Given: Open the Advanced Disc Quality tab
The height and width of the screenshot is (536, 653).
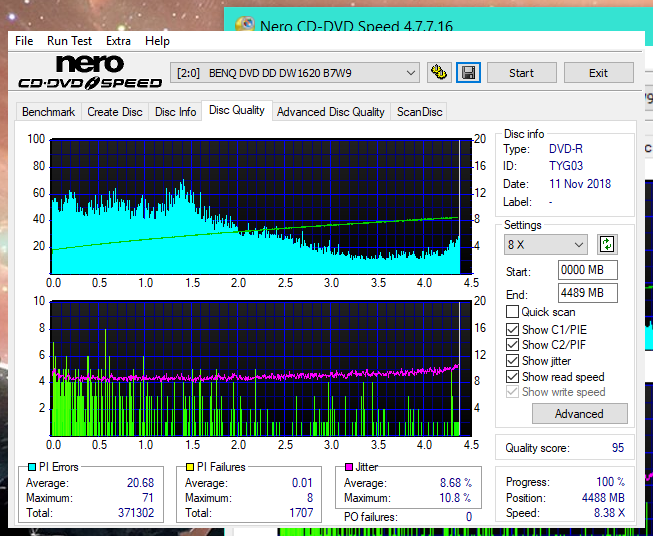Looking at the screenshot, I should point(331,112).
